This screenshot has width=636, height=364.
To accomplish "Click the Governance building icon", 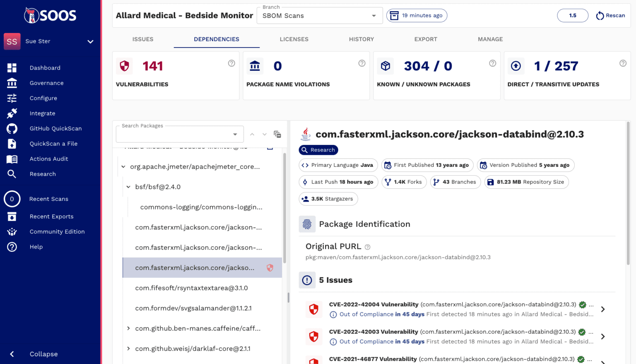I will coord(12,83).
